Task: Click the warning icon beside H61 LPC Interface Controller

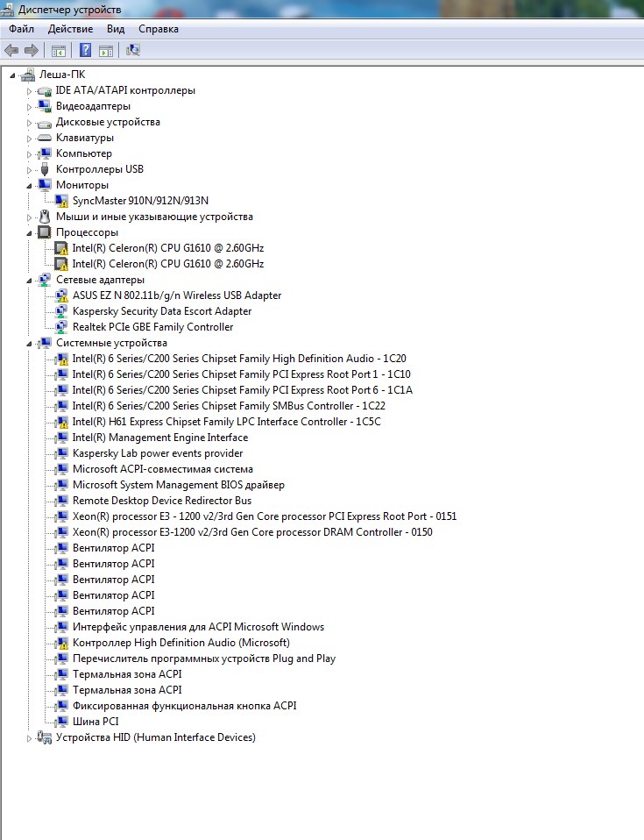Action: (x=61, y=422)
